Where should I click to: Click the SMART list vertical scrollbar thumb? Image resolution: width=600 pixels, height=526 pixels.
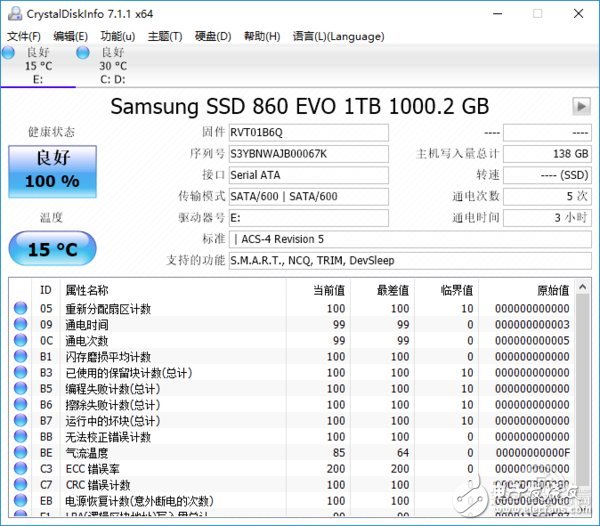tap(582, 390)
